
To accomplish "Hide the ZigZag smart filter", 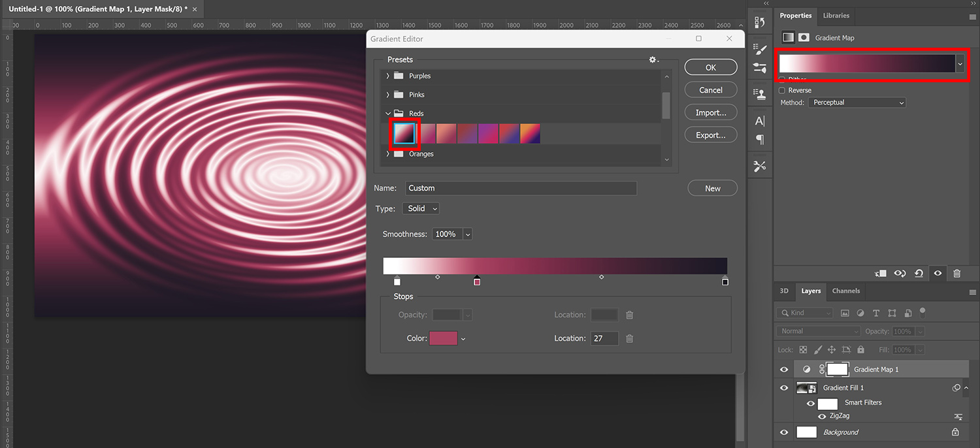I will (822, 416).
